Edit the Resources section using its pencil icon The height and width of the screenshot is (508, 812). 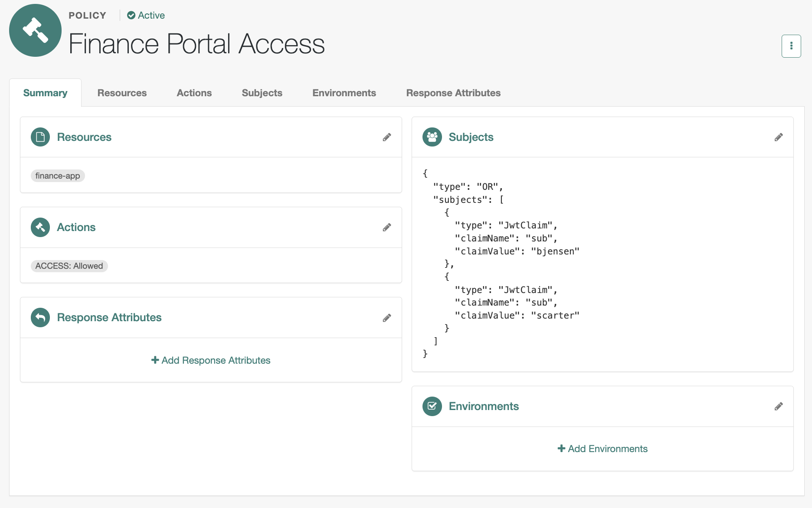[x=387, y=137]
